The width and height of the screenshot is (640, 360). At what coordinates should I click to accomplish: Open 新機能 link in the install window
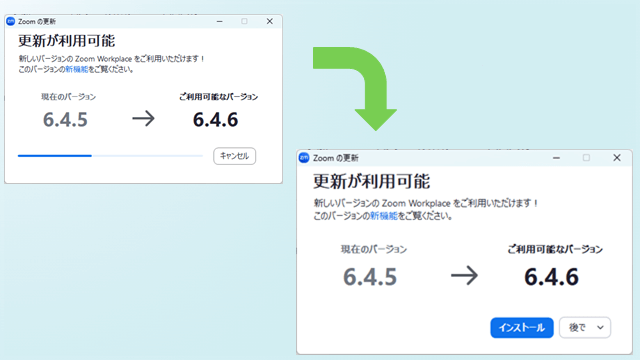(384, 216)
